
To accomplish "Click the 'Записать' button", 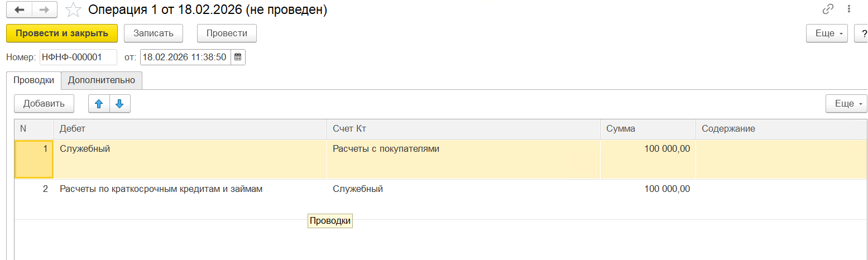I will (x=154, y=33).
